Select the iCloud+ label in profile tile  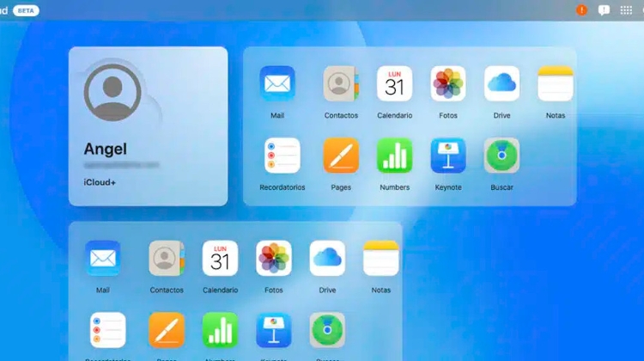coord(101,184)
